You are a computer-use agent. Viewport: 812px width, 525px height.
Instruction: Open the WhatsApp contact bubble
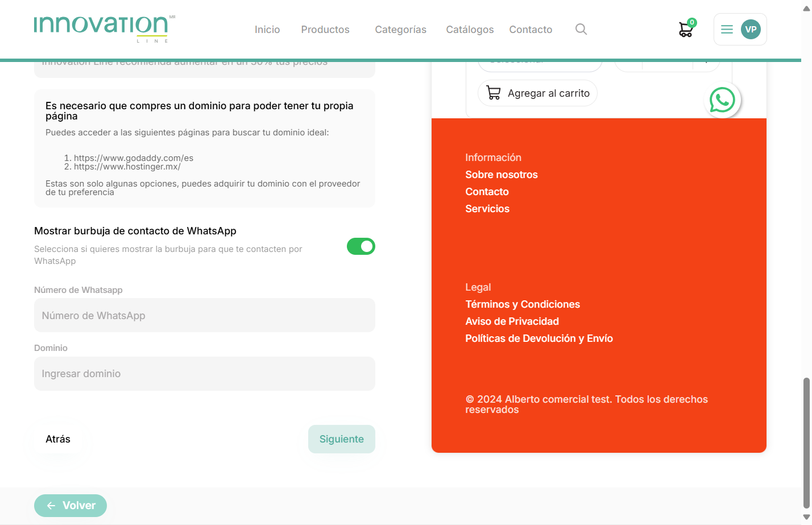[722, 100]
